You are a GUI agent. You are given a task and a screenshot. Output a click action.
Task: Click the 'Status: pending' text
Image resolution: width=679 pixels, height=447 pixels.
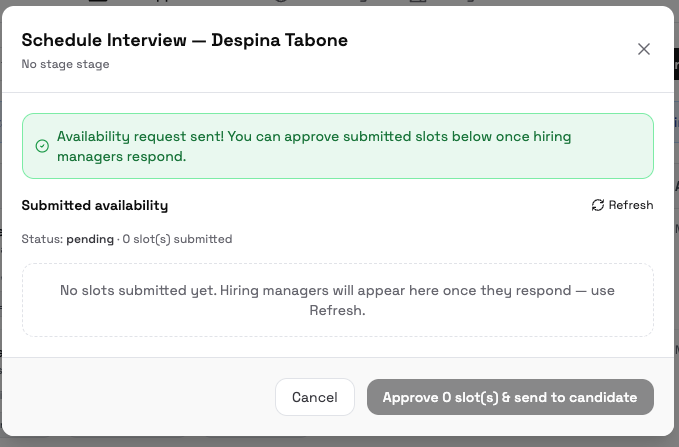tap(68, 239)
